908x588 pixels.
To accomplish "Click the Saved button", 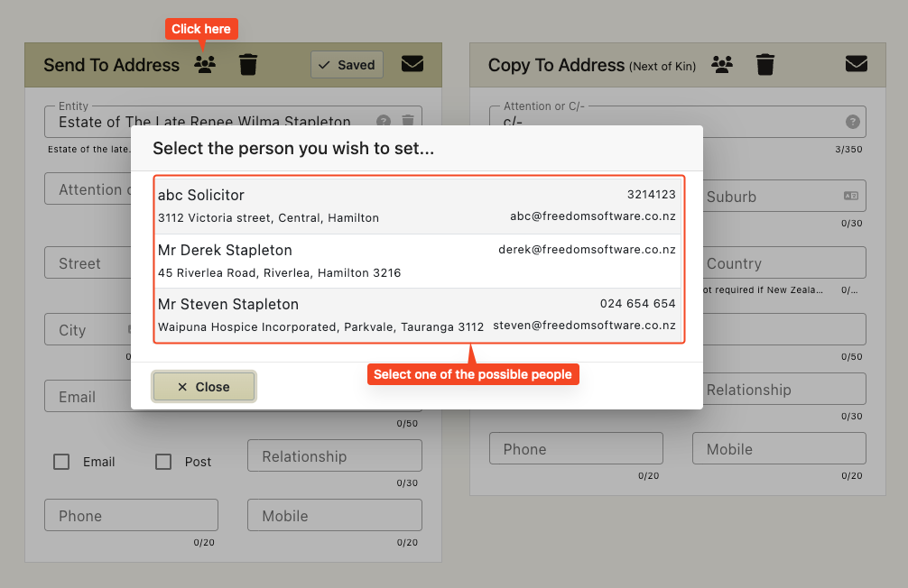I will [x=347, y=65].
